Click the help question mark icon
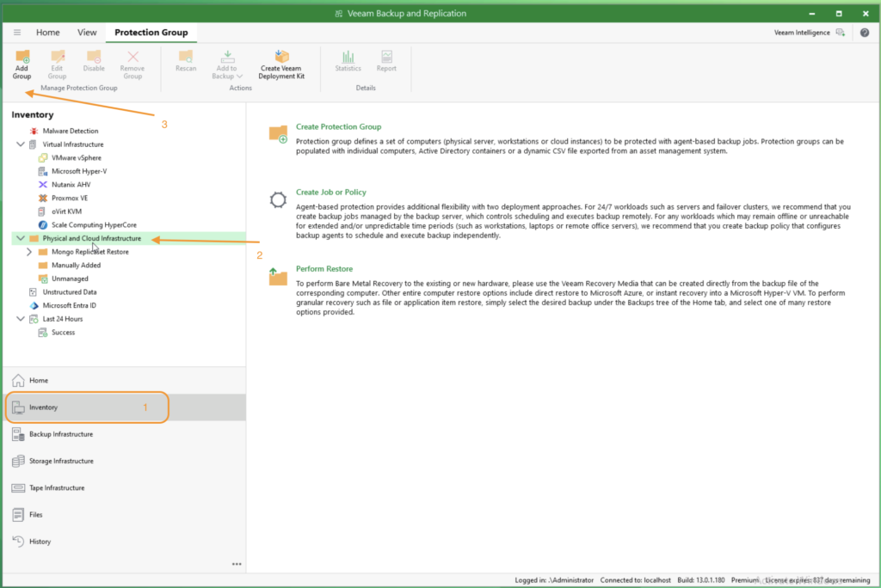 point(864,32)
